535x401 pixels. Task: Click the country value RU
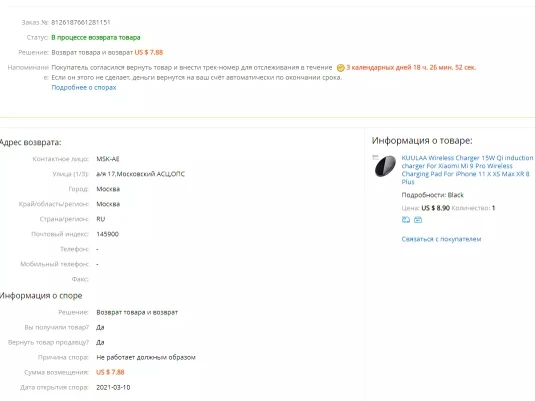pos(101,219)
